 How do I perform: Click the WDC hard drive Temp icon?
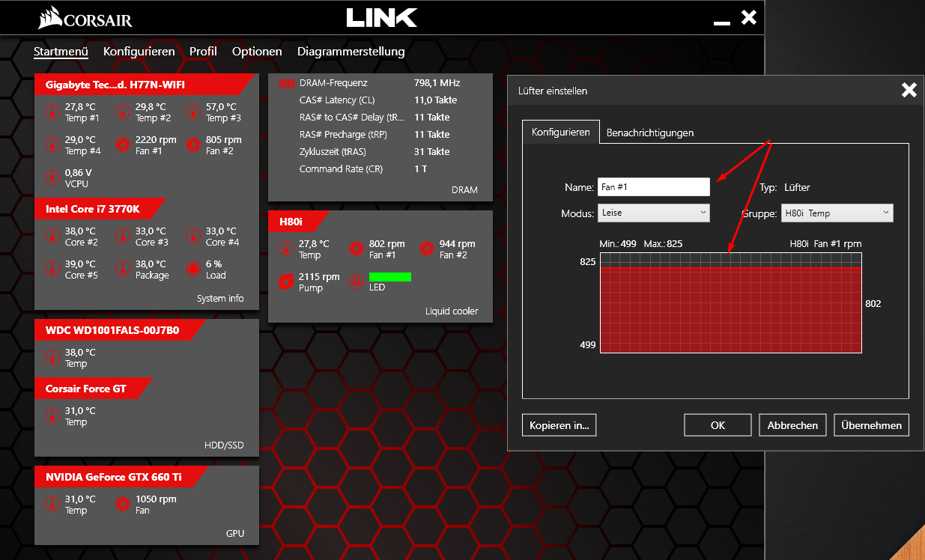click(52, 358)
